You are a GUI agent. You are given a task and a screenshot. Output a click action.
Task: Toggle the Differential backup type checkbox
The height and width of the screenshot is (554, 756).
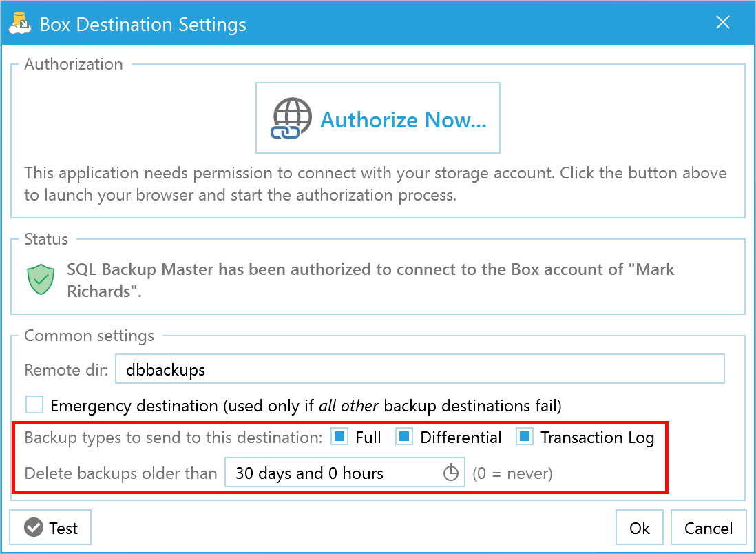[x=403, y=437]
